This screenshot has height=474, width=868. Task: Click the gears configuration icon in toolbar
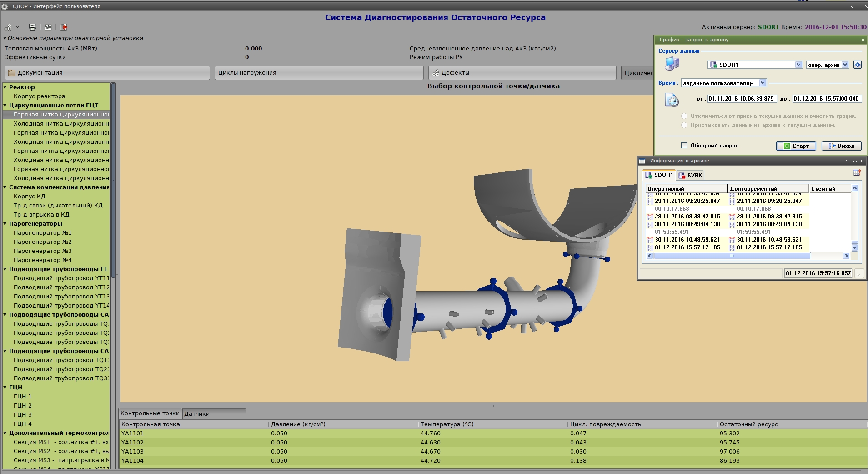pyautogui.click(x=8, y=27)
